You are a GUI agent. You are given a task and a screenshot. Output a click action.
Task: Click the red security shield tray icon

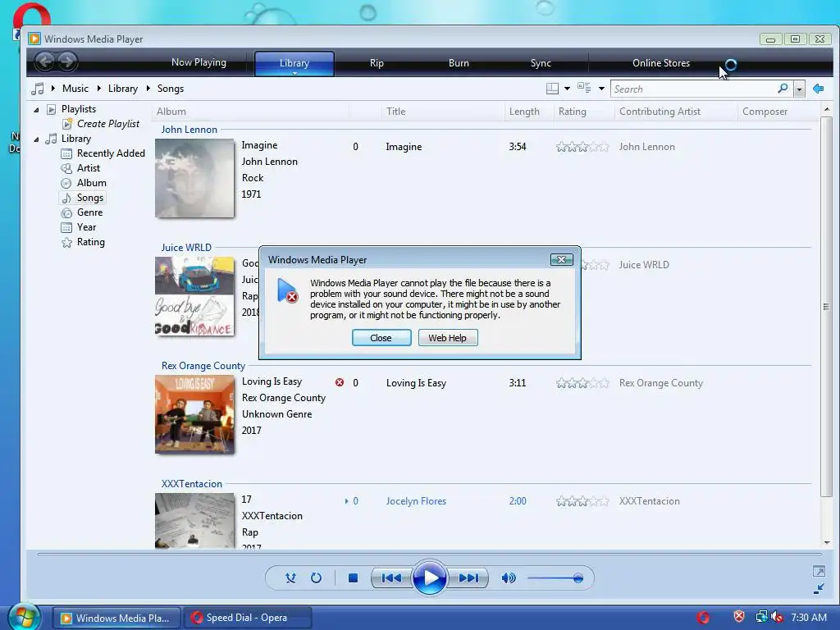(x=739, y=617)
